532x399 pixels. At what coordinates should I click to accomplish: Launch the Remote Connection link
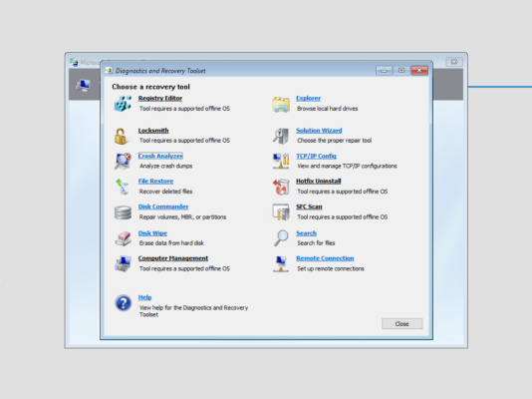pos(325,258)
